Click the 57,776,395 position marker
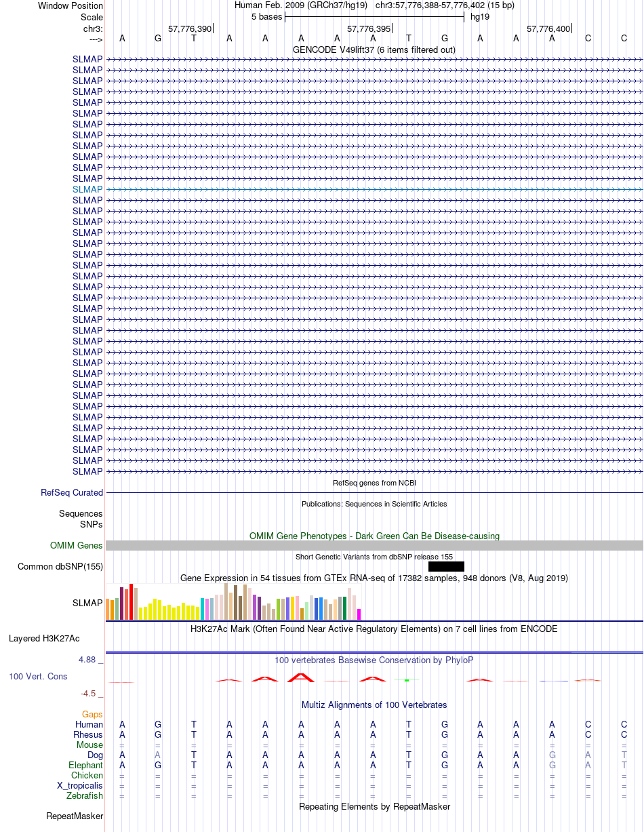644x832 pixels. click(x=369, y=28)
